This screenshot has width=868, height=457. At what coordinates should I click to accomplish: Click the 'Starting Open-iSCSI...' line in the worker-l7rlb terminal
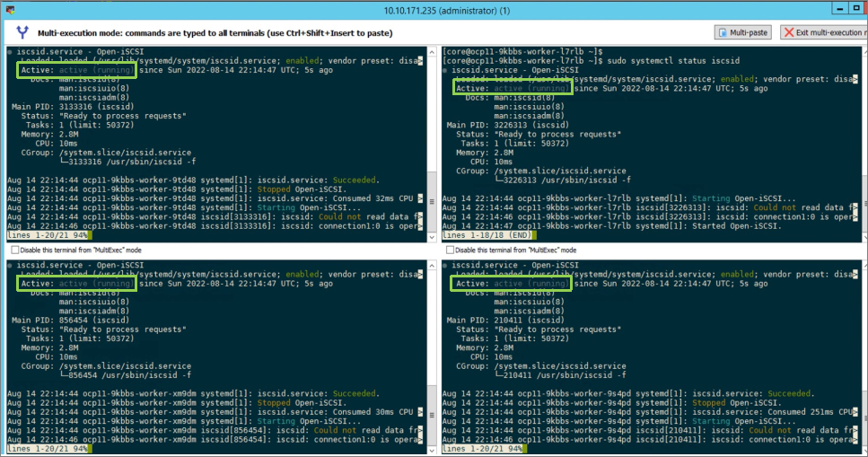click(x=618, y=198)
